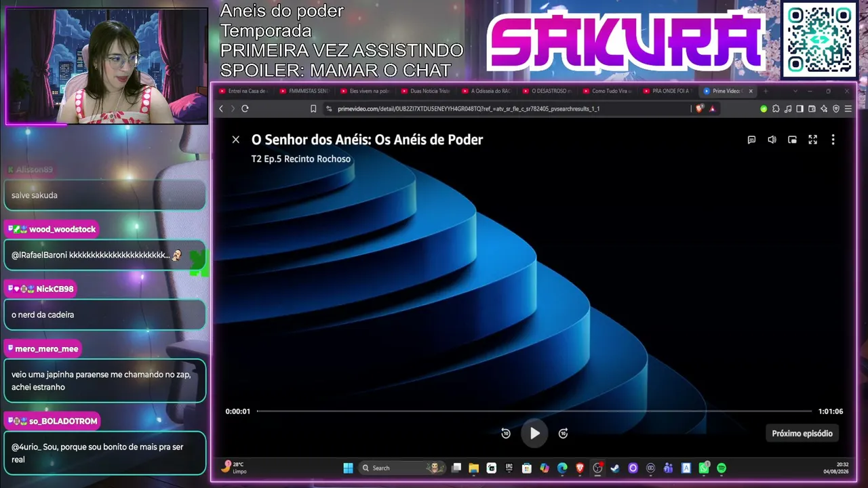Click the so_BOLADOTROM chat username
868x488 pixels.
63,421
